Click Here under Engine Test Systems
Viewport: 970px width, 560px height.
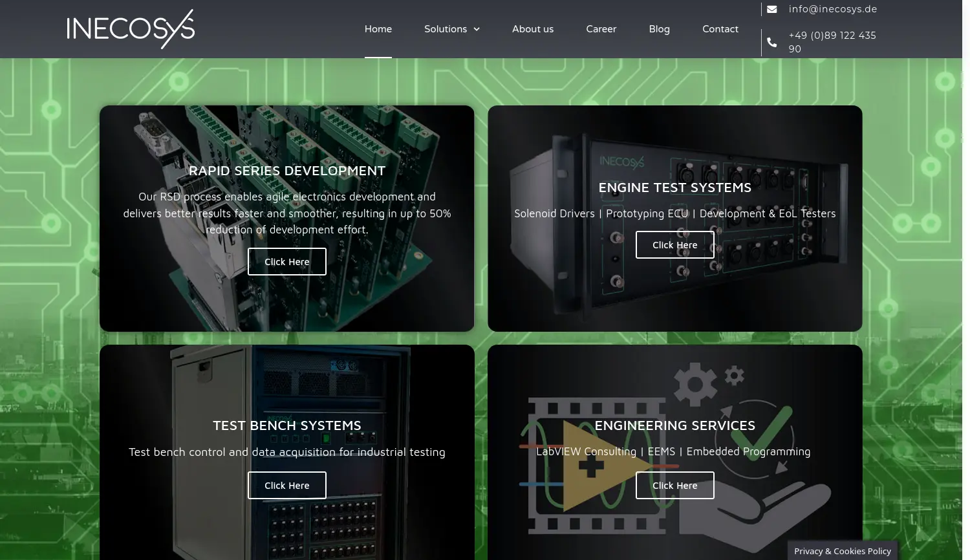tap(674, 245)
